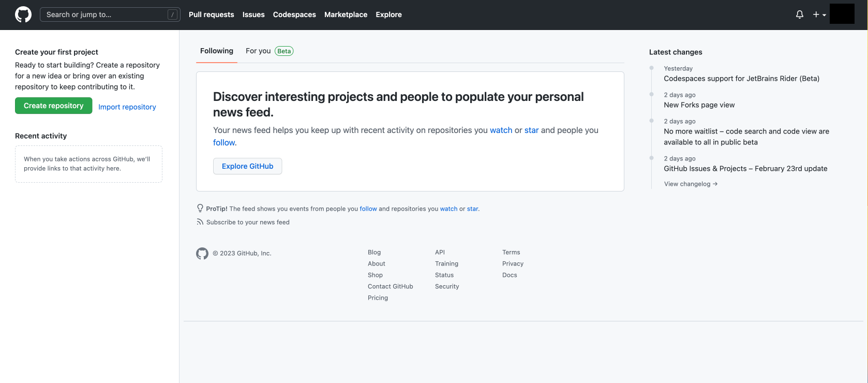This screenshot has height=383, width=868.
Task: Open Marketplace in top navigation
Action: [346, 14]
